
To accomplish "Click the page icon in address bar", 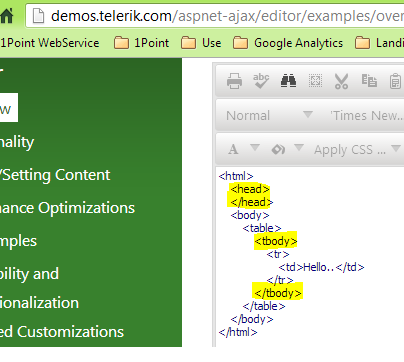I will click(x=38, y=16).
